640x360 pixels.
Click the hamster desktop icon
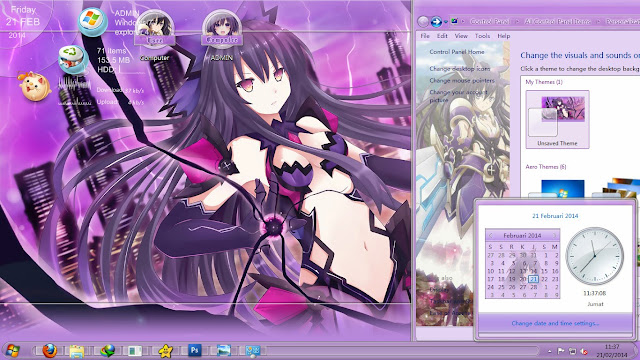[35, 86]
